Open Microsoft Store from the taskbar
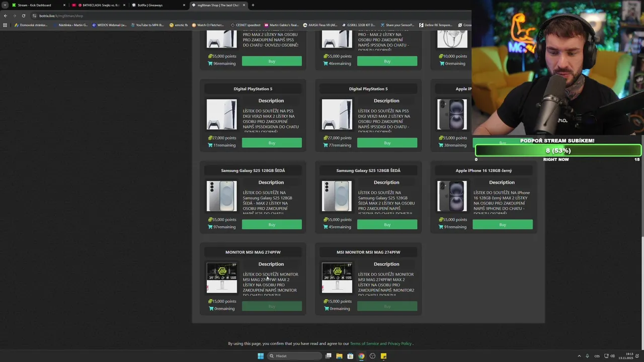This screenshot has width=644, height=362. click(x=350, y=356)
